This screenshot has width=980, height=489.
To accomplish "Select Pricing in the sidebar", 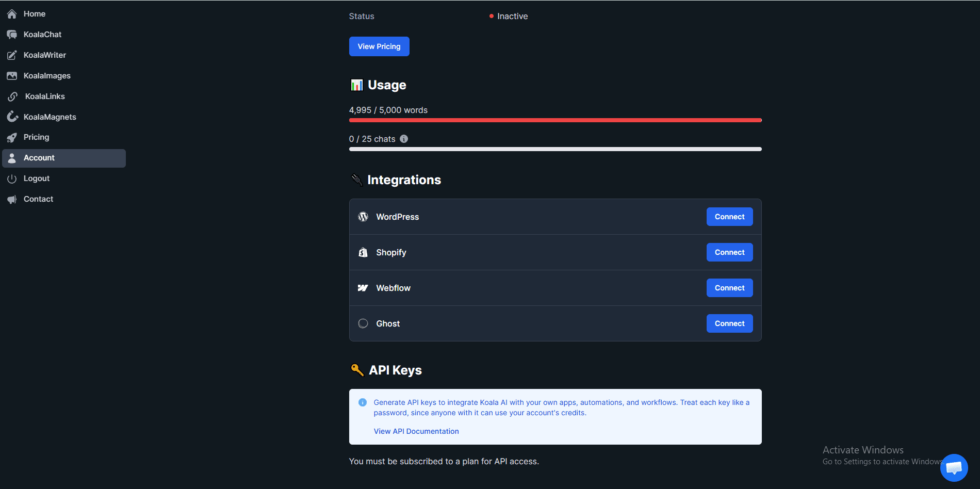I will 64,137.
